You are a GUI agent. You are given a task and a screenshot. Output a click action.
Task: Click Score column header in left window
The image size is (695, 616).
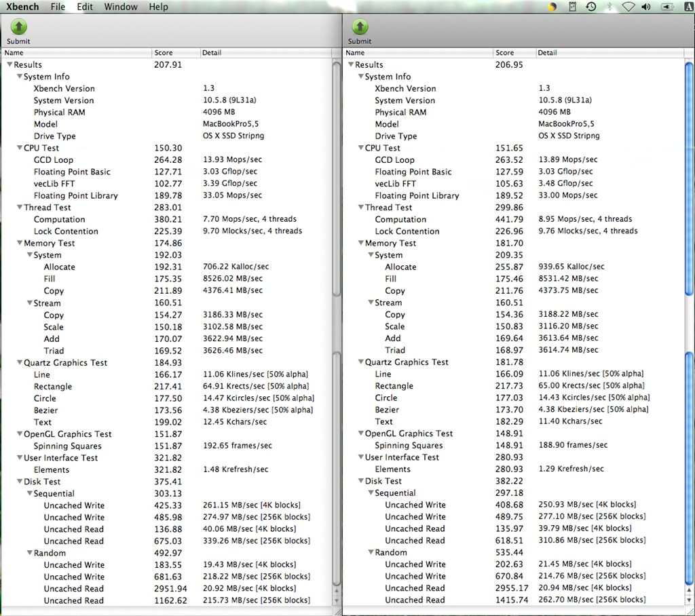tap(176, 52)
